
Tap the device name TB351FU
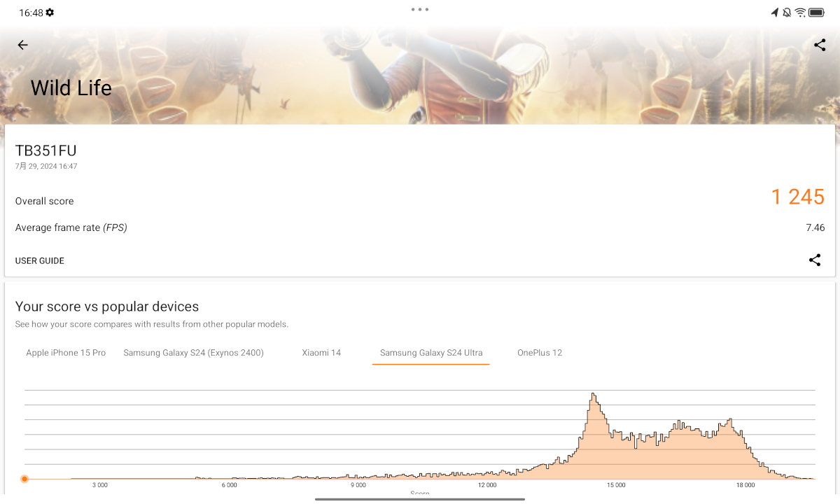[46, 150]
